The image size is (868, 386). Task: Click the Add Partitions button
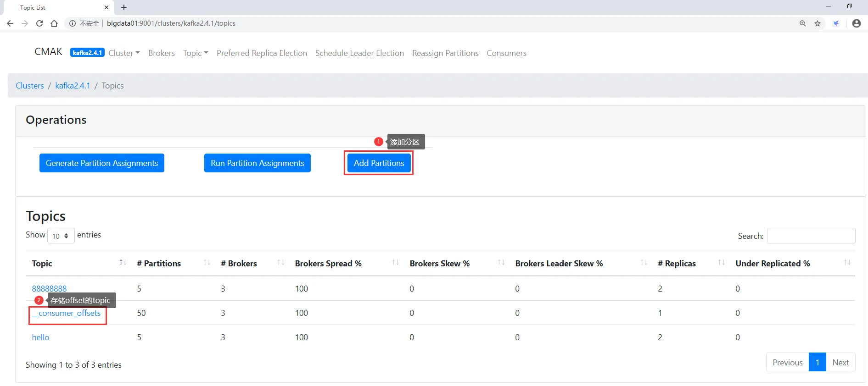pos(379,163)
